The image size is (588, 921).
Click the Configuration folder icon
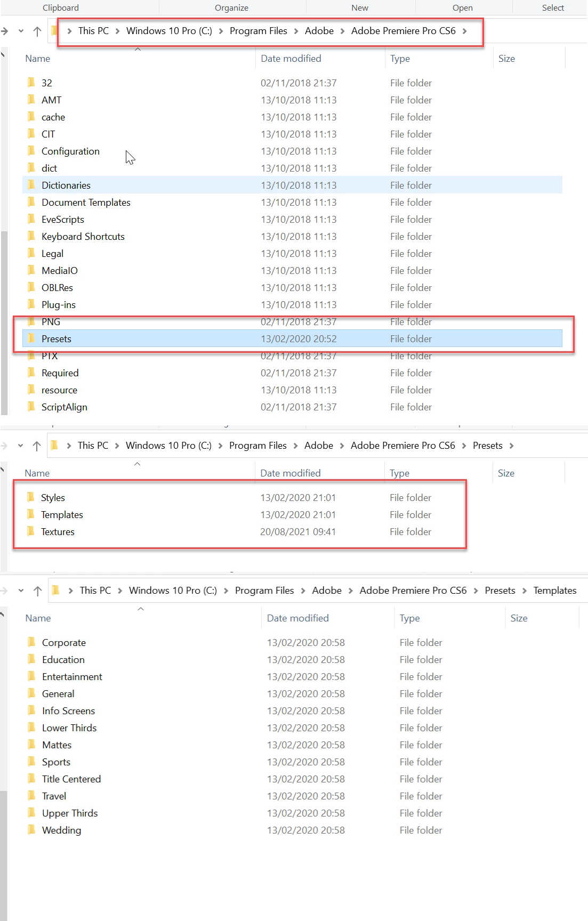(31, 151)
